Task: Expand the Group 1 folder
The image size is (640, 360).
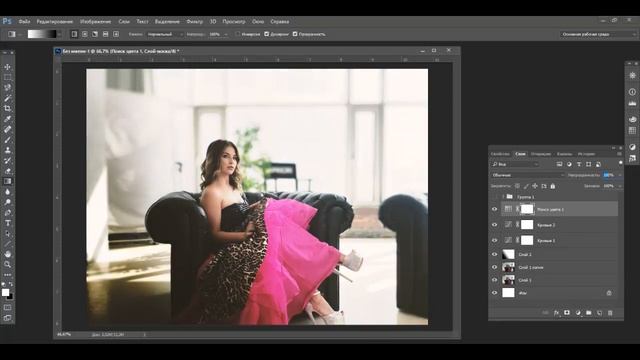Action: 503,197
